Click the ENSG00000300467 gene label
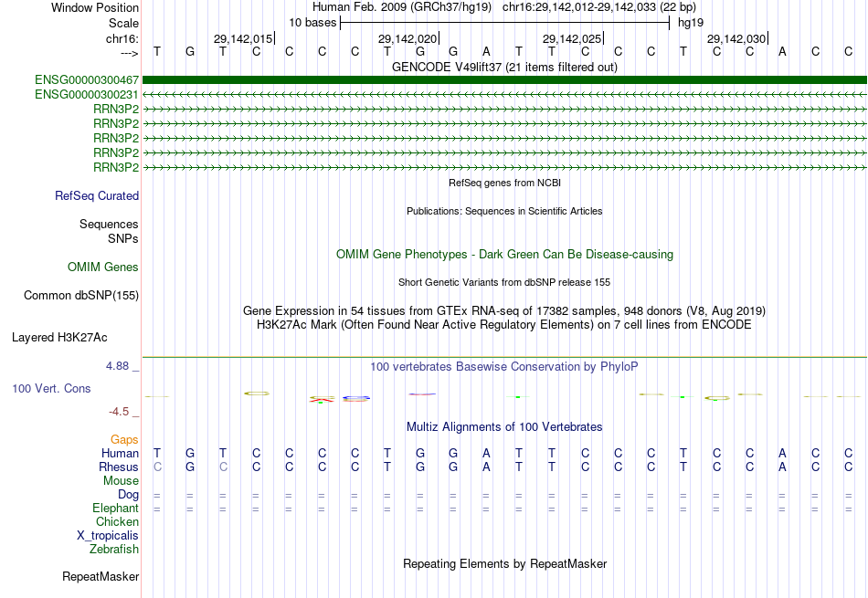This screenshot has width=868, height=598. (x=87, y=80)
